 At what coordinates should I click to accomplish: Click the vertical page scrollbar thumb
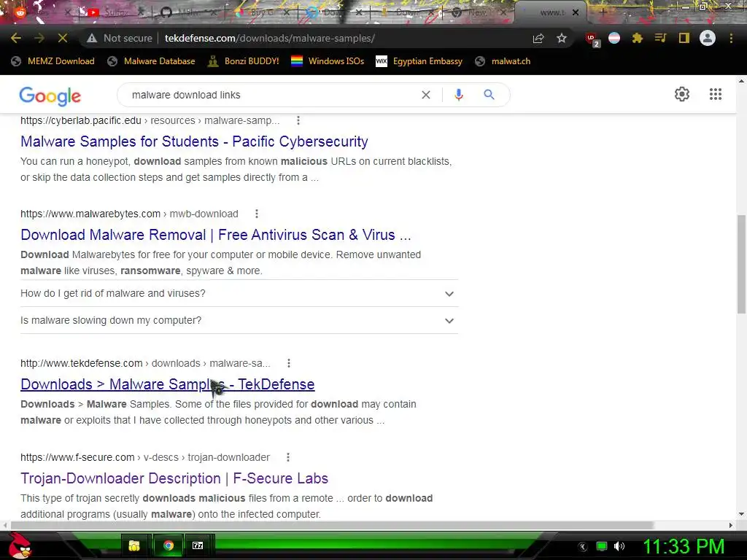pyautogui.click(x=742, y=264)
